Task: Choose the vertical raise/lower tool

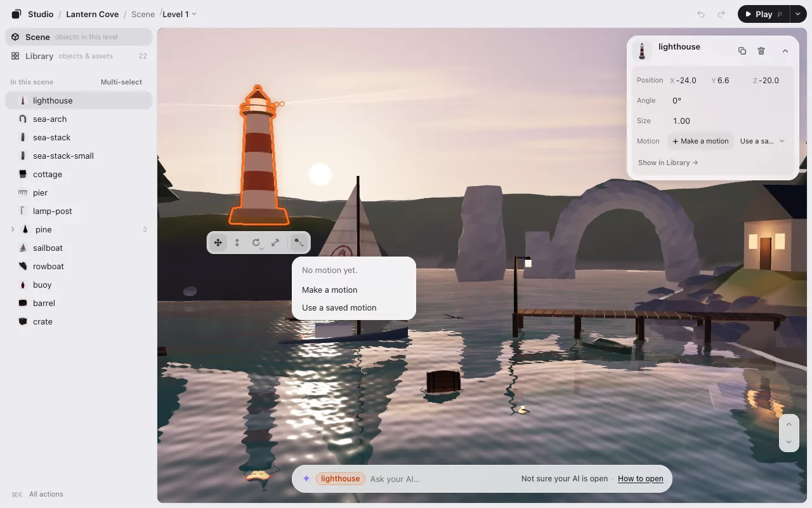Action: (x=237, y=243)
